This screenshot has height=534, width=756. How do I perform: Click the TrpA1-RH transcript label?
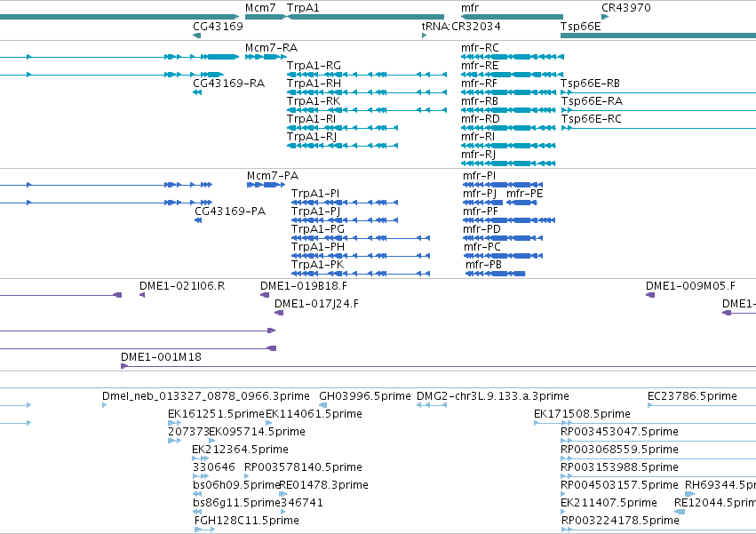click(314, 84)
